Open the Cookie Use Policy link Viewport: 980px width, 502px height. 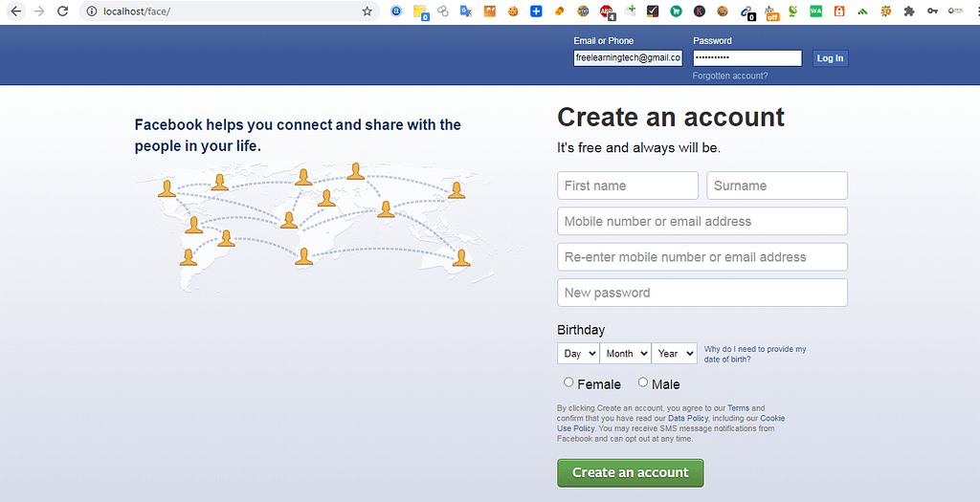[x=772, y=419]
